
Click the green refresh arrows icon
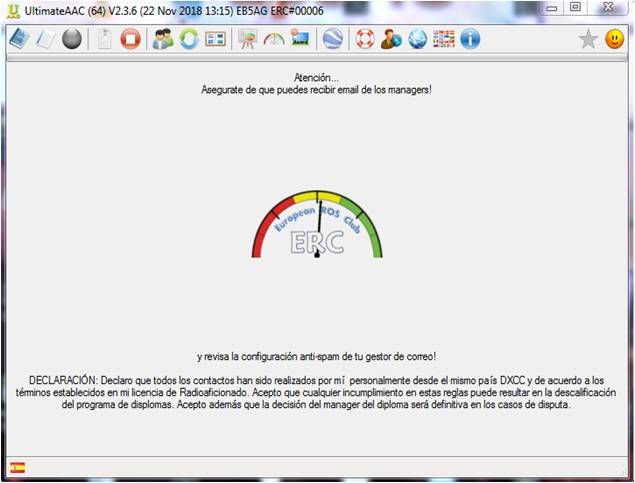tap(189, 39)
